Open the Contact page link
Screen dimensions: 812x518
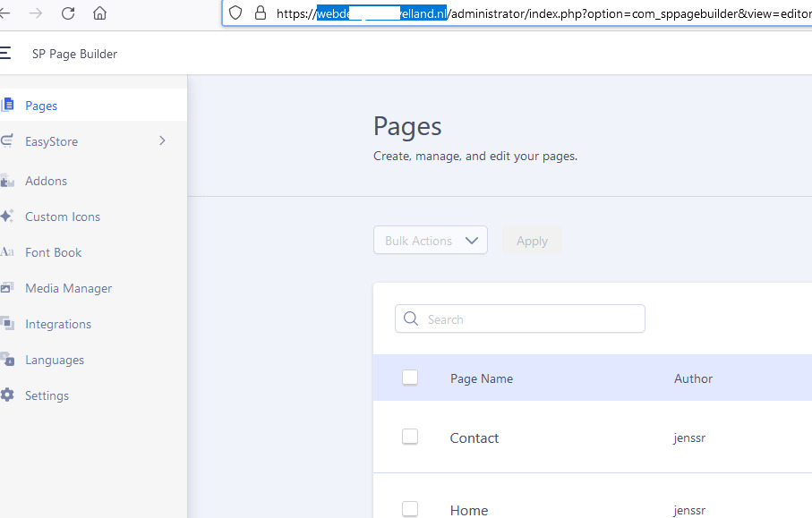click(x=474, y=437)
